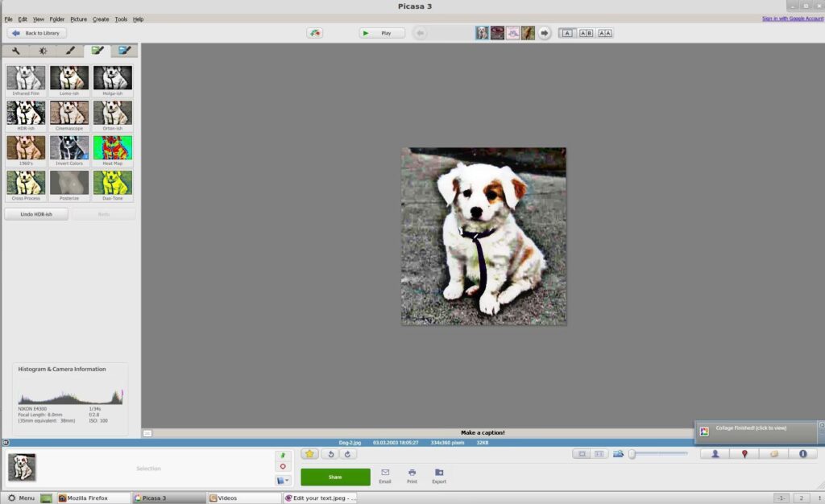Viewport: 825px width, 504px height.
Task: Adjust the zoom slider
Action: click(x=633, y=454)
